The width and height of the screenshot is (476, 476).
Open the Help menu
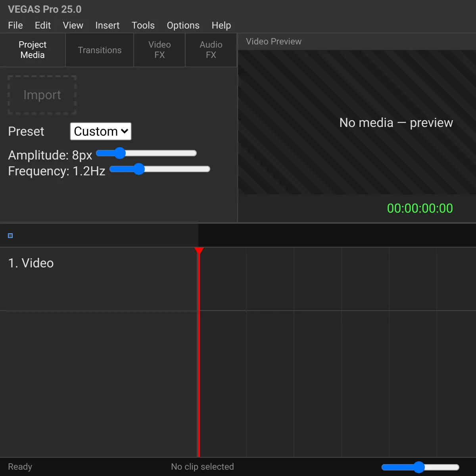221,25
